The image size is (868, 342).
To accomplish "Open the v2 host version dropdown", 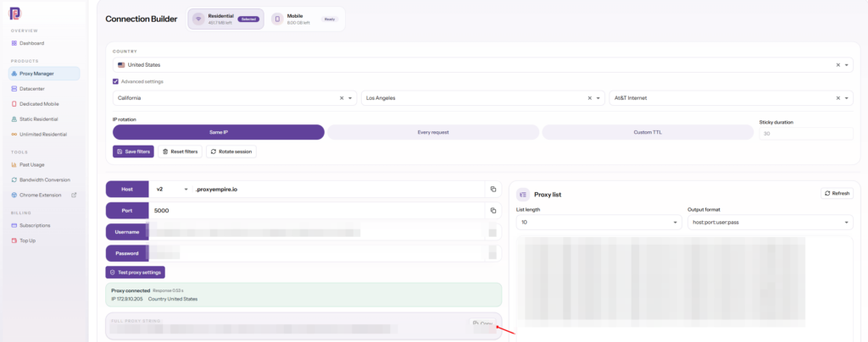I will [x=170, y=189].
